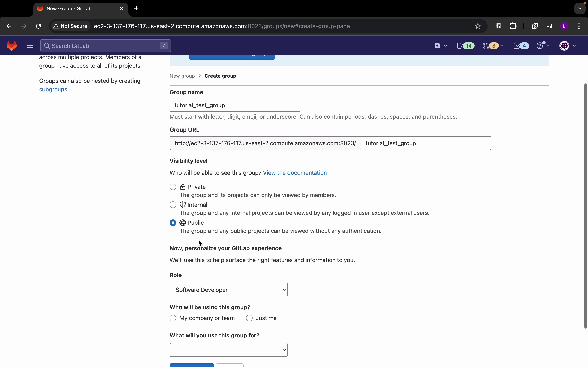Open the hamburger main menu

pos(30,46)
